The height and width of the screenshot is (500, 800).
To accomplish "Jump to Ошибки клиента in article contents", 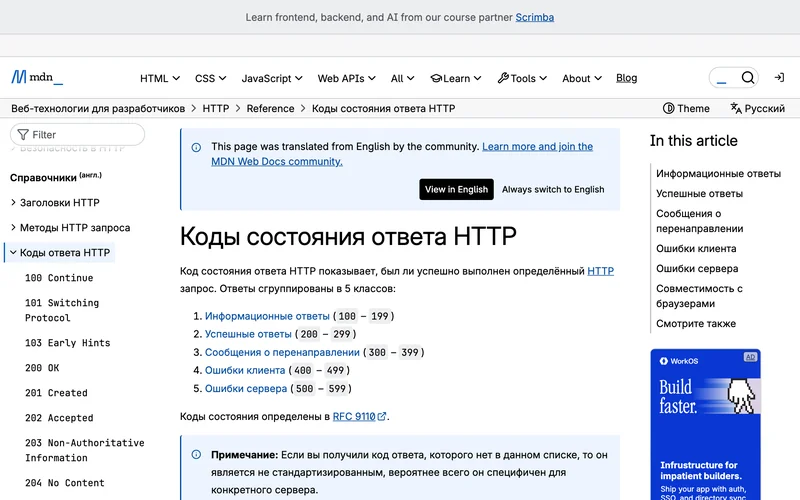I will [x=696, y=248].
